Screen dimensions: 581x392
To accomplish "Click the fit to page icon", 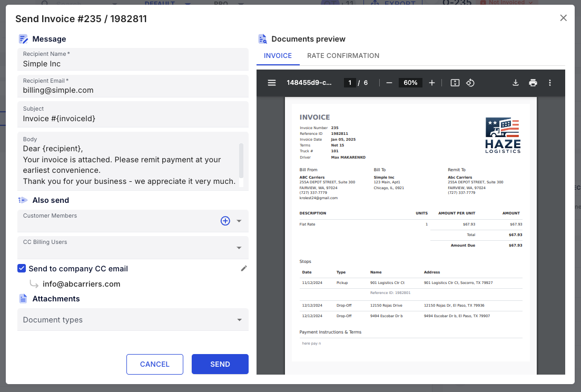I will pos(455,83).
